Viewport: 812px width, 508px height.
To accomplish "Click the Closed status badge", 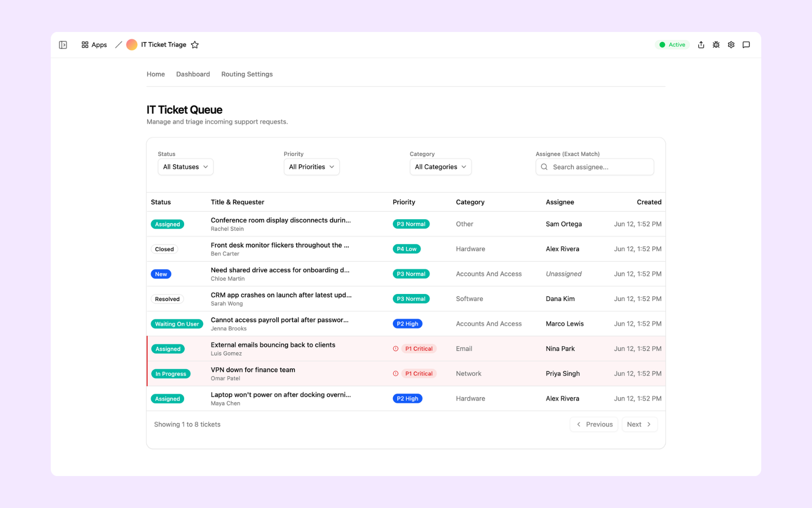I will (x=164, y=249).
